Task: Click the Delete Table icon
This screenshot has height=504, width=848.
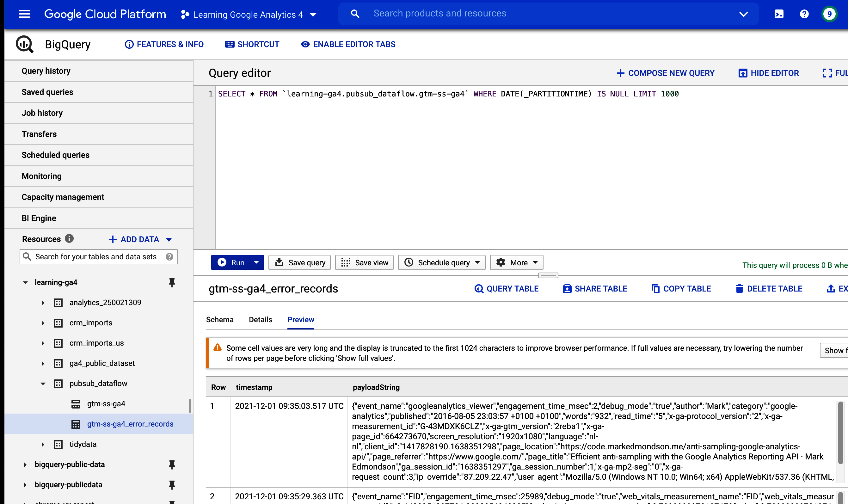Action: pyautogui.click(x=738, y=289)
